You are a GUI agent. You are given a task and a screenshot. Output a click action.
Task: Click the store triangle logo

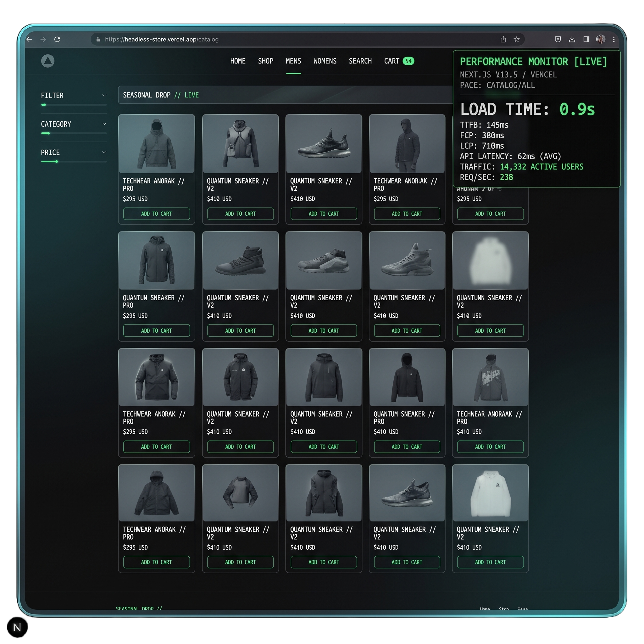click(48, 61)
